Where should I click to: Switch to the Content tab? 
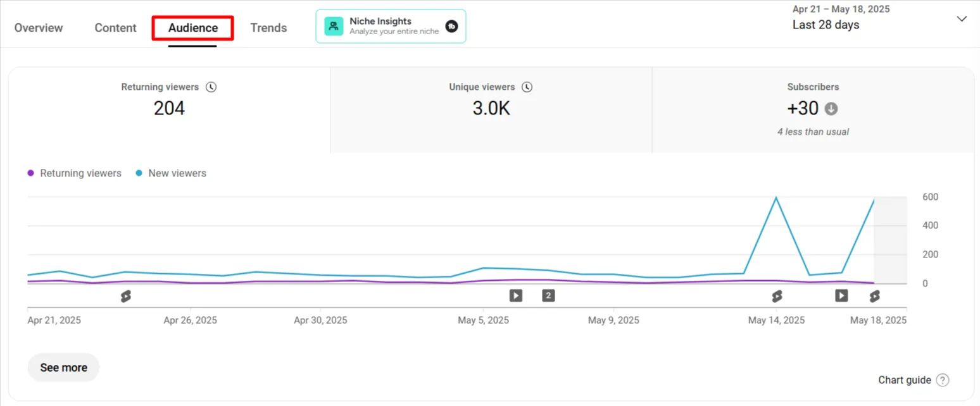[115, 28]
